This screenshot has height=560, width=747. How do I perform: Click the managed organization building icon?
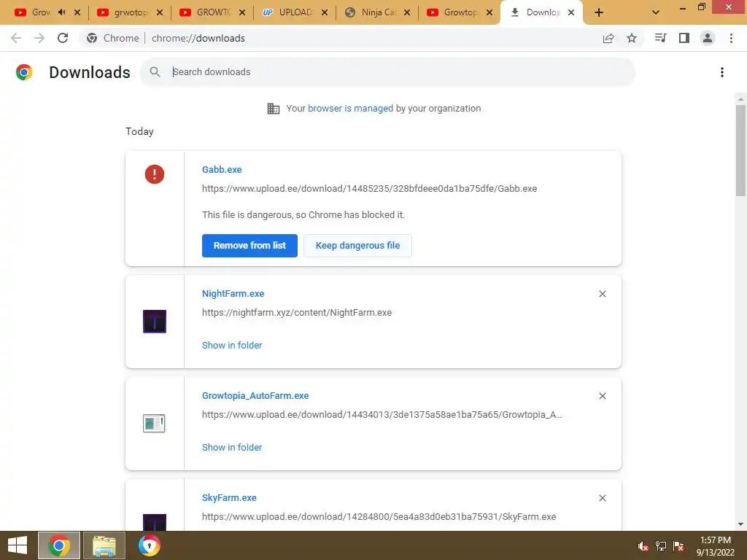[274, 109]
